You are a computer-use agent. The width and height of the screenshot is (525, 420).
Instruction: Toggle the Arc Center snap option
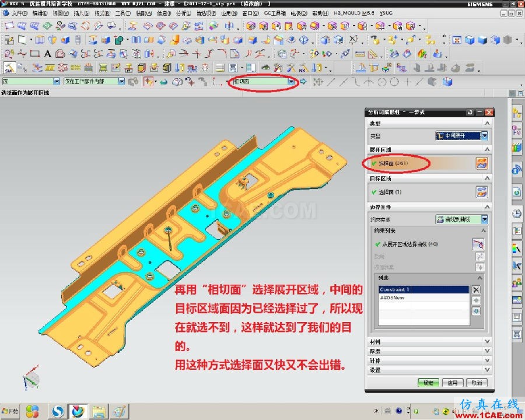(381, 82)
